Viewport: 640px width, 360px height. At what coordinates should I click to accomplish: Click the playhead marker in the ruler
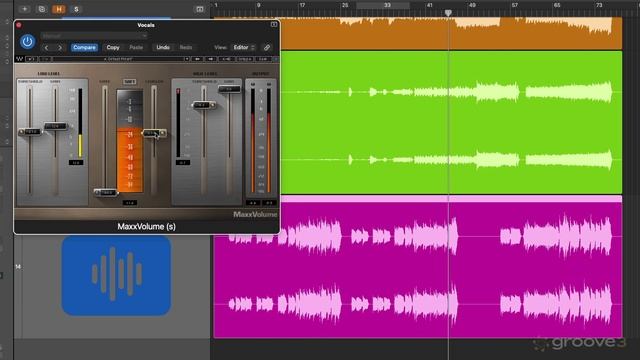[x=448, y=13]
